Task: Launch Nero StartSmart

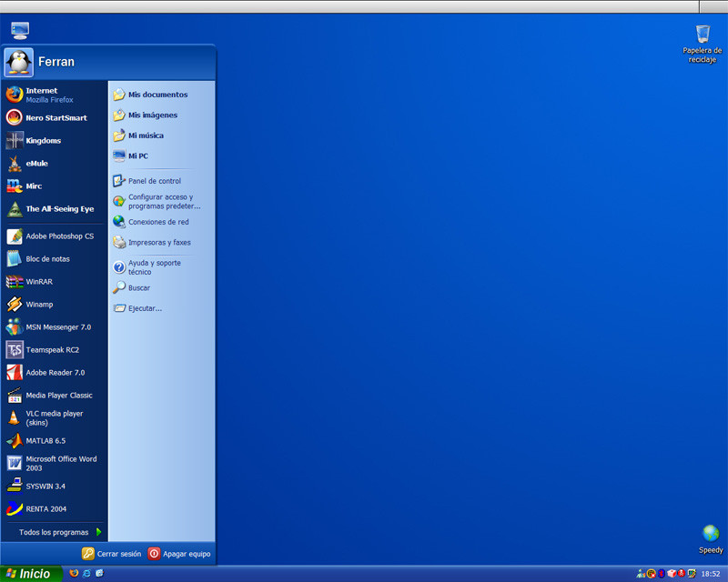Action: (54, 117)
